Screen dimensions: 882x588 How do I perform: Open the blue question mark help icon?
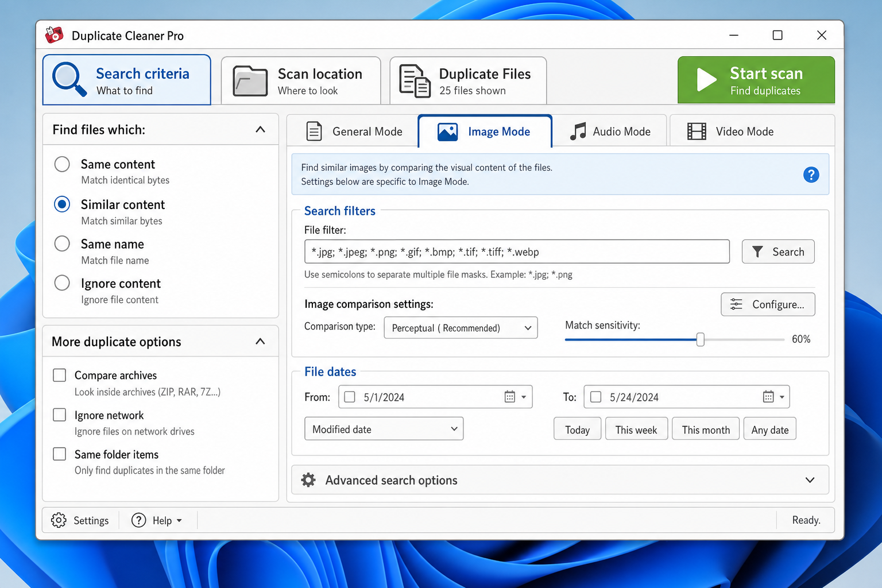811,175
